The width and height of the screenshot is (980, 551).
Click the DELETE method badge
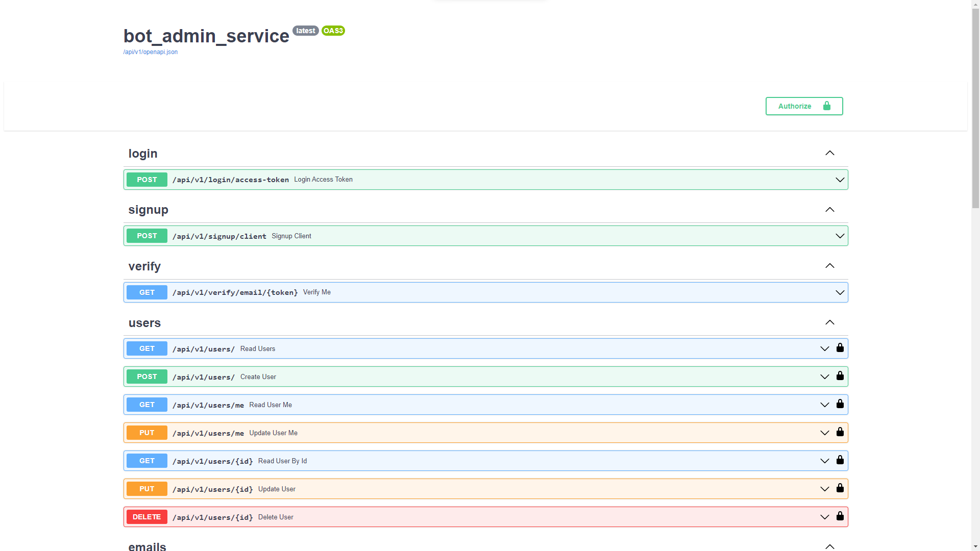(146, 517)
